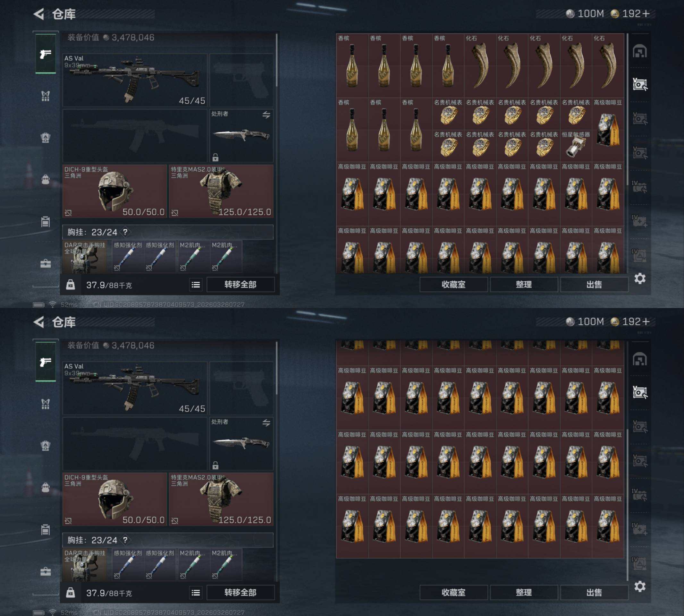Click the 出售 sell button in upper screenshot

[594, 285]
